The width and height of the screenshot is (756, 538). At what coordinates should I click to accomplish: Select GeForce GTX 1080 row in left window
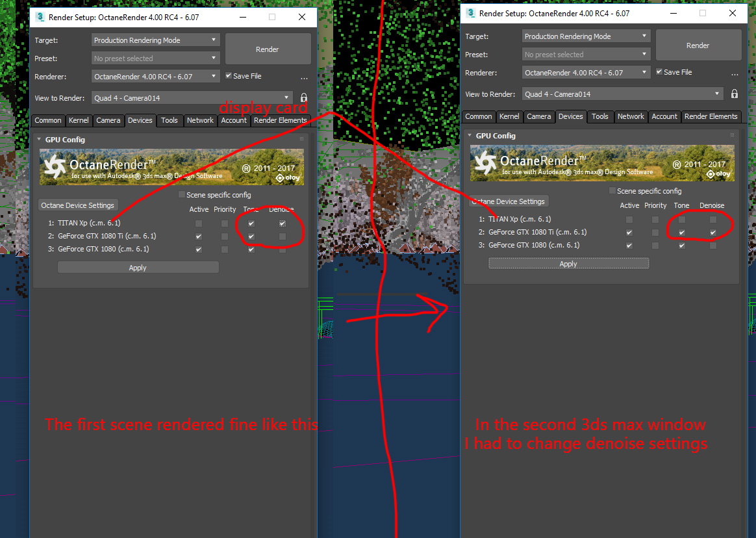(98, 249)
